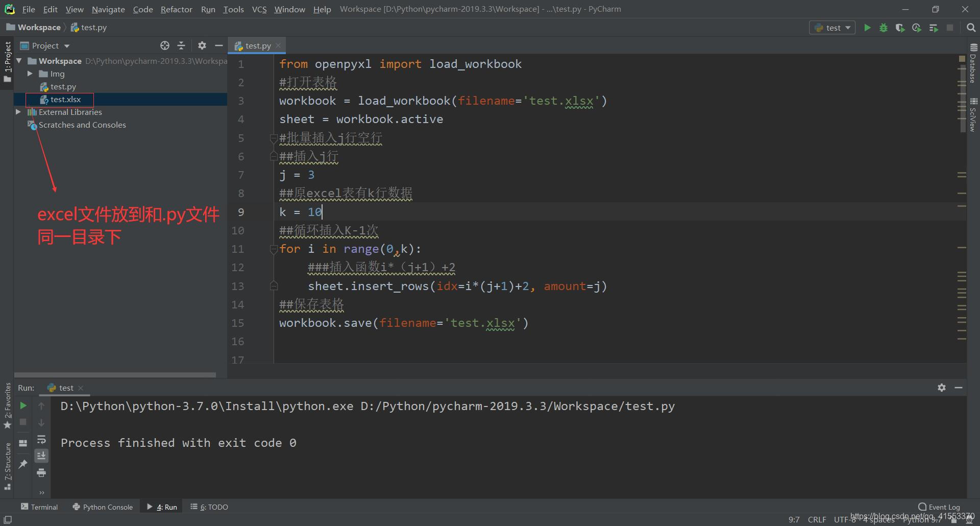The height and width of the screenshot is (526, 980).
Task: Click the Search Everywhere magnifier icon
Action: [970, 28]
